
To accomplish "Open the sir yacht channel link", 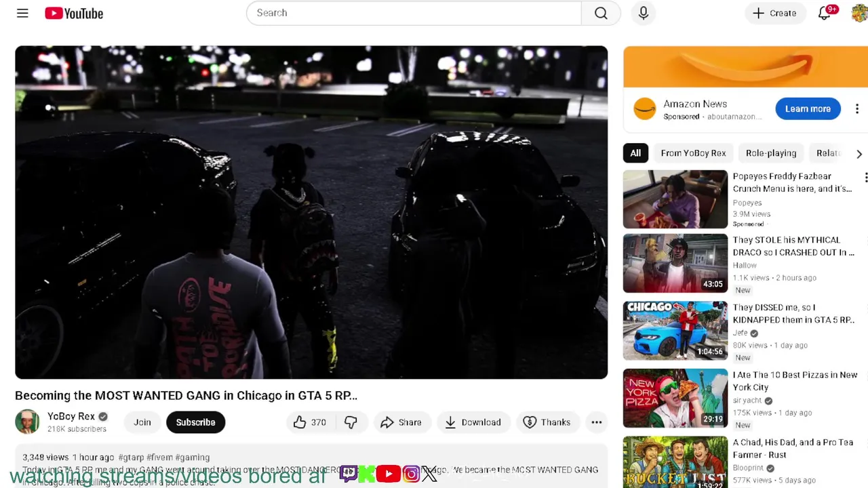I will pyautogui.click(x=747, y=401).
